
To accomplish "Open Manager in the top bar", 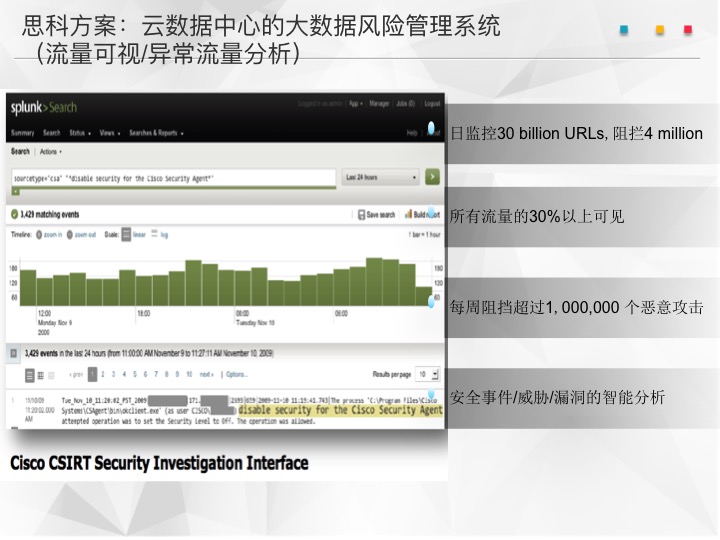I will tap(379, 104).
